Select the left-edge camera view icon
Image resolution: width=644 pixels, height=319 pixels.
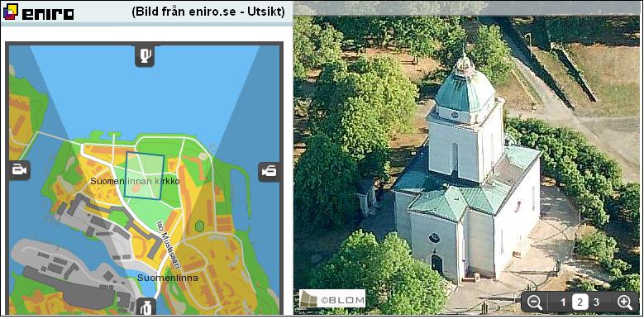19,170
